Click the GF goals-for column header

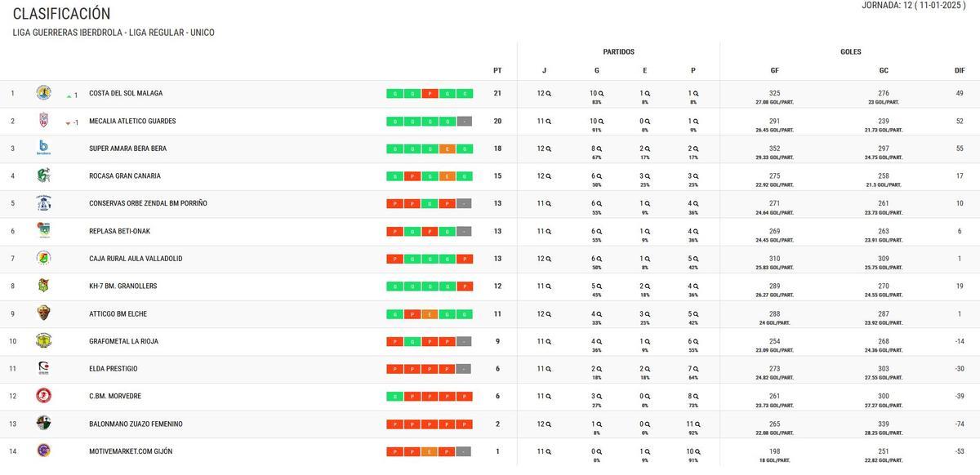pos(774,70)
